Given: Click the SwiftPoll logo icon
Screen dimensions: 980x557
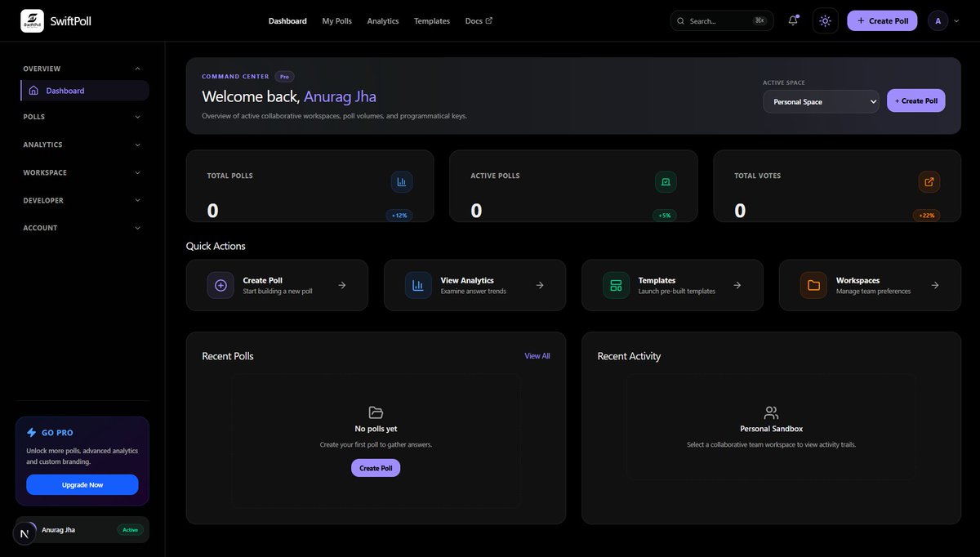Looking at the screenshot, I should point(33,20).
